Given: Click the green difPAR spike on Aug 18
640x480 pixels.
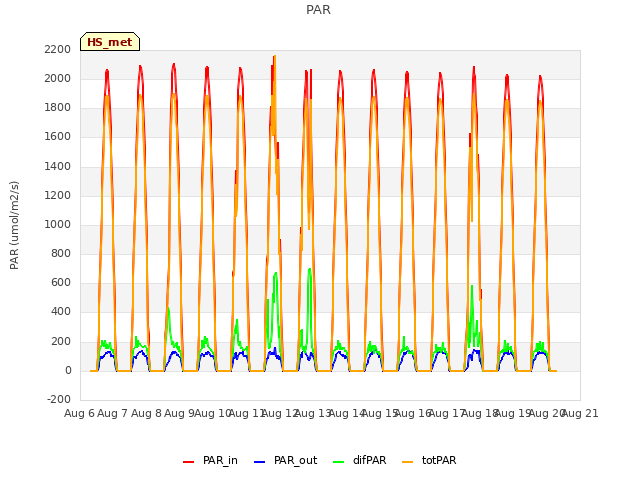Looking at the screenshot, I should tap(472, 287).
